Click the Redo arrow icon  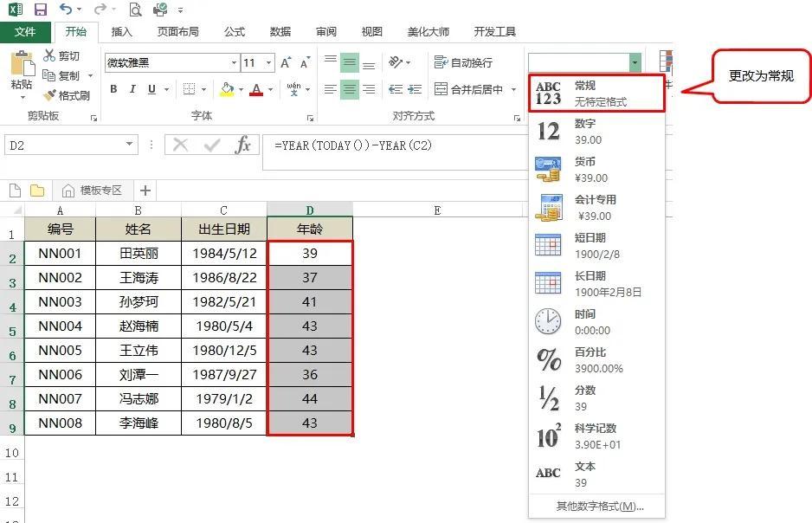click(x=100, y=9)
